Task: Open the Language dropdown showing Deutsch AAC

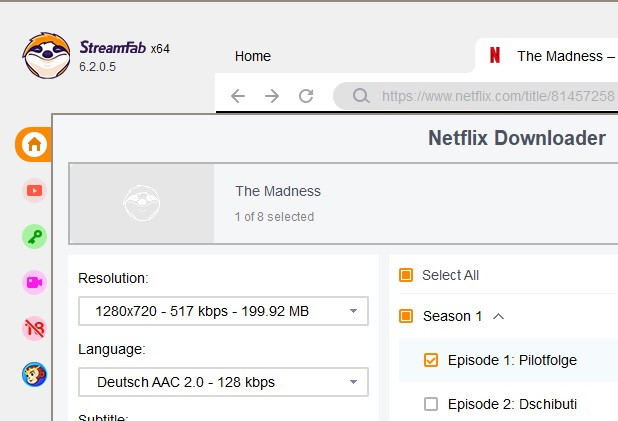Action: 223,382
